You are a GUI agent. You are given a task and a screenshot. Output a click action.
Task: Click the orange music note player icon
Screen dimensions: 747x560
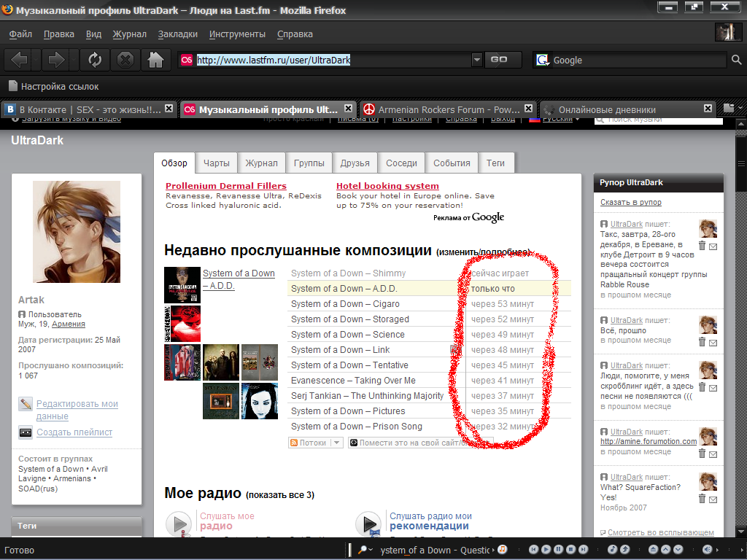click(502, 550)
